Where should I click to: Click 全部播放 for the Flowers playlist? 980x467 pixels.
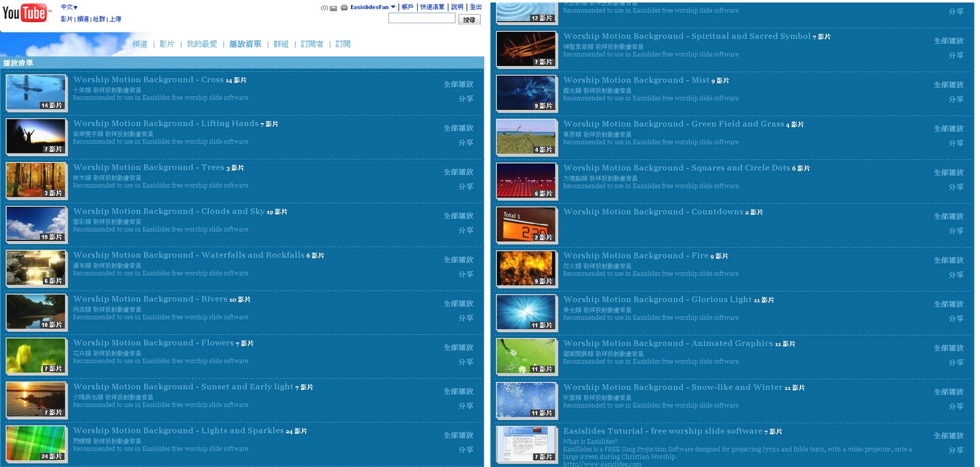point(459,348)
